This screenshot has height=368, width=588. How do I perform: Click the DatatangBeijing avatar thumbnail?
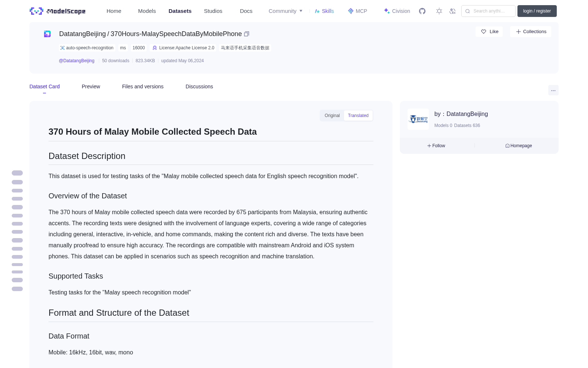click(418, 119)
